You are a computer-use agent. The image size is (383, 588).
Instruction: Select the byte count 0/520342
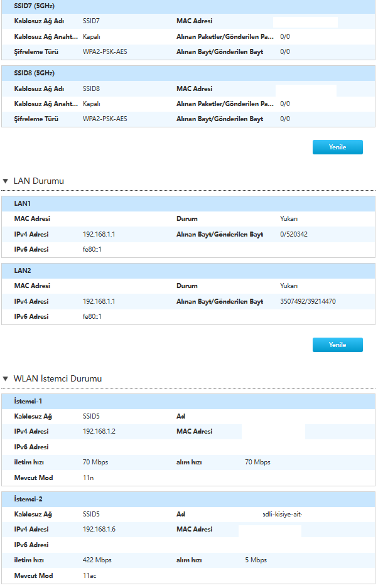294,234
